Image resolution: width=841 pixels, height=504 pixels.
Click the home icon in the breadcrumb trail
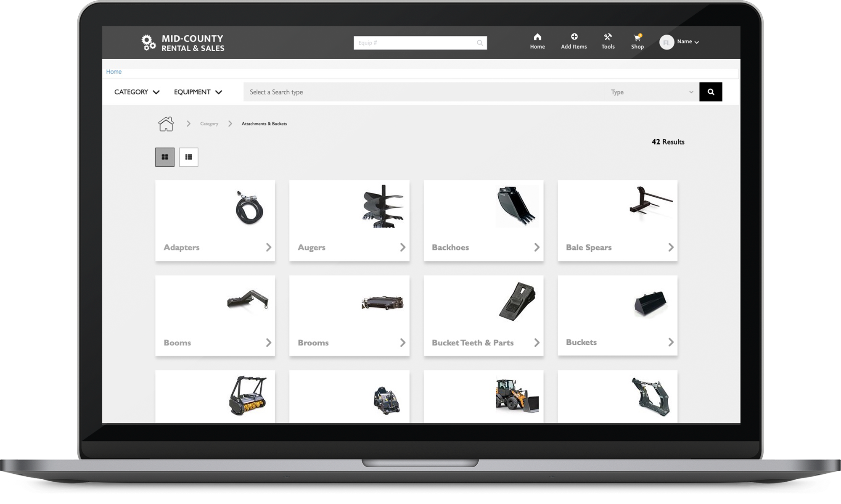[166, 123]
